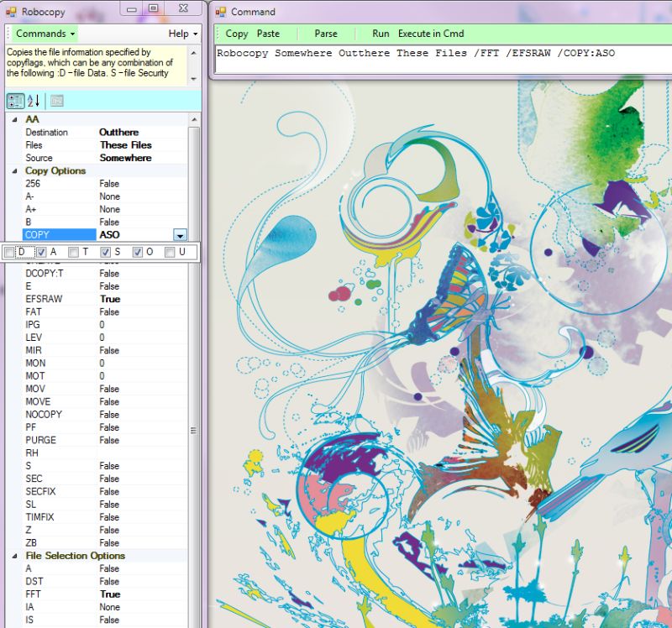Click the Parse button
The image size is (672, 628).
(x=326, y=34)
